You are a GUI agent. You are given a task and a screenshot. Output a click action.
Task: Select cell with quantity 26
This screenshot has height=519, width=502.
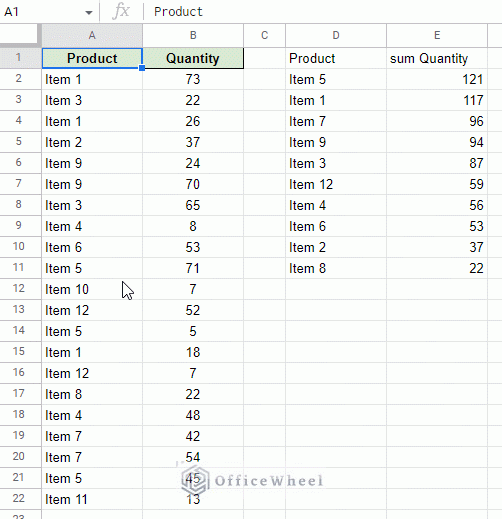click(193, 121)
